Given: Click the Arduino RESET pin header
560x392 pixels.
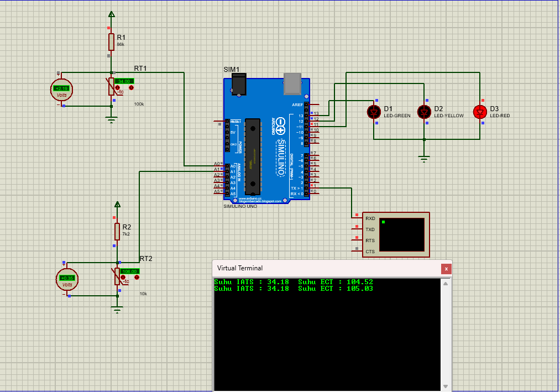Looking at the screenshot, I should tap(227, 122).
